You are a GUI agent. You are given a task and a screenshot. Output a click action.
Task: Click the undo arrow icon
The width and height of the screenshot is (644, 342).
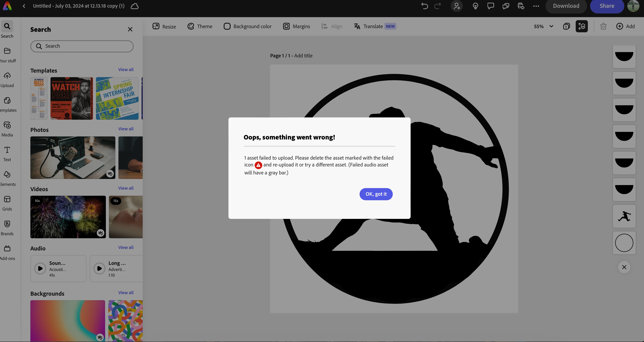pyautogui.click(x=424, y=6)
